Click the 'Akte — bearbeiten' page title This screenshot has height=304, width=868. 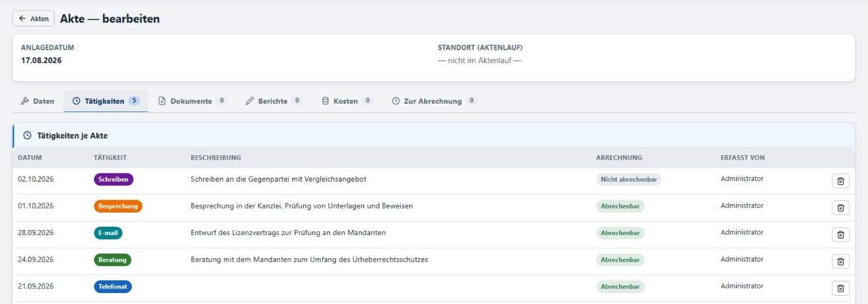[x=110, y=19]
